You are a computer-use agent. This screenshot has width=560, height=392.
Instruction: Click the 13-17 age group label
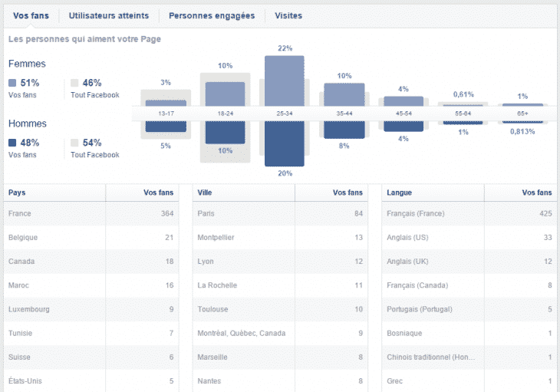click(x=166, y=114)
